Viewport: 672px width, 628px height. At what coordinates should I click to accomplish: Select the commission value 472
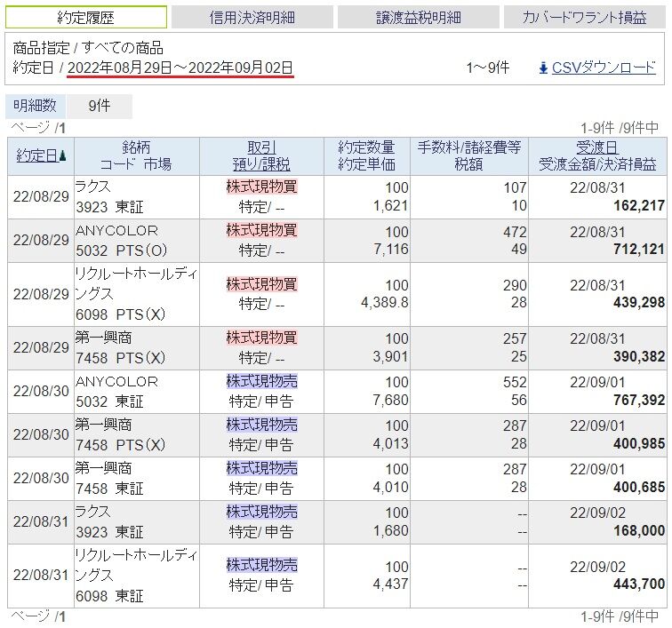tap(515, 232)
